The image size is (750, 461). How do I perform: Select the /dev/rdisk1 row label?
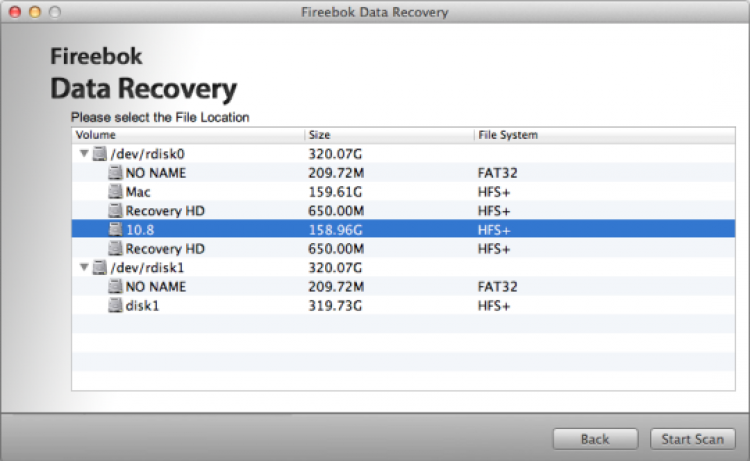pos(147,268)
